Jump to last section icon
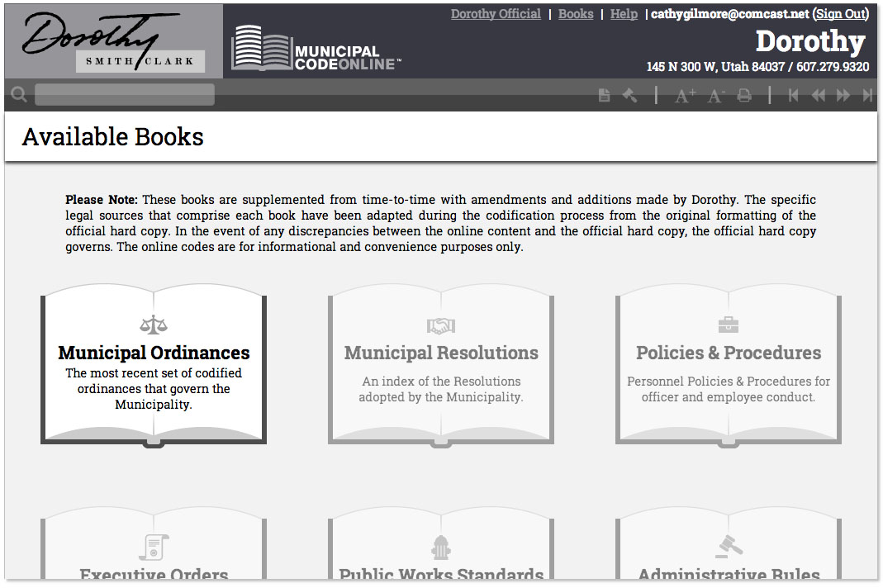 tap(867, 95)
